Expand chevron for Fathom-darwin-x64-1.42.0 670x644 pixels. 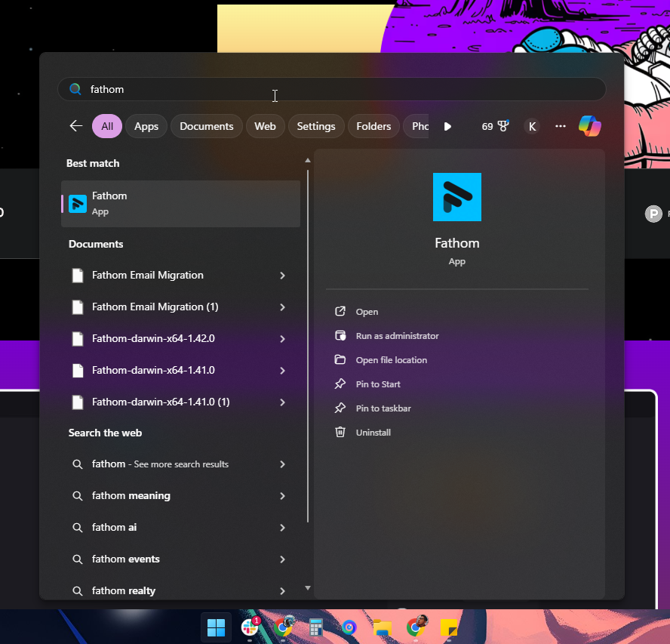click(x=282, y=339)
